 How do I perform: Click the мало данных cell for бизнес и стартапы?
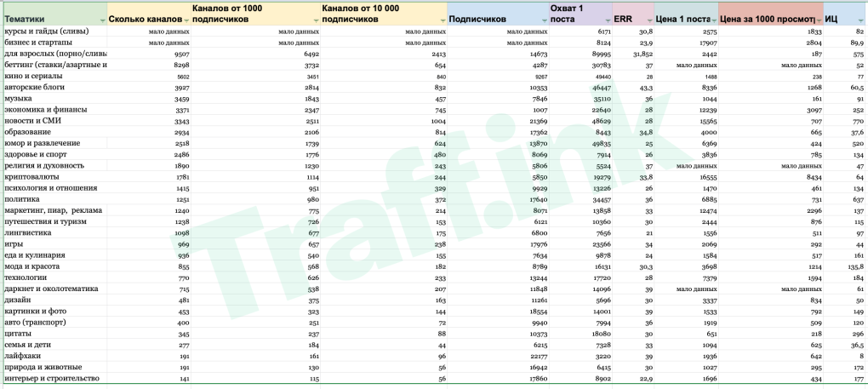click(x=149, y=43)
